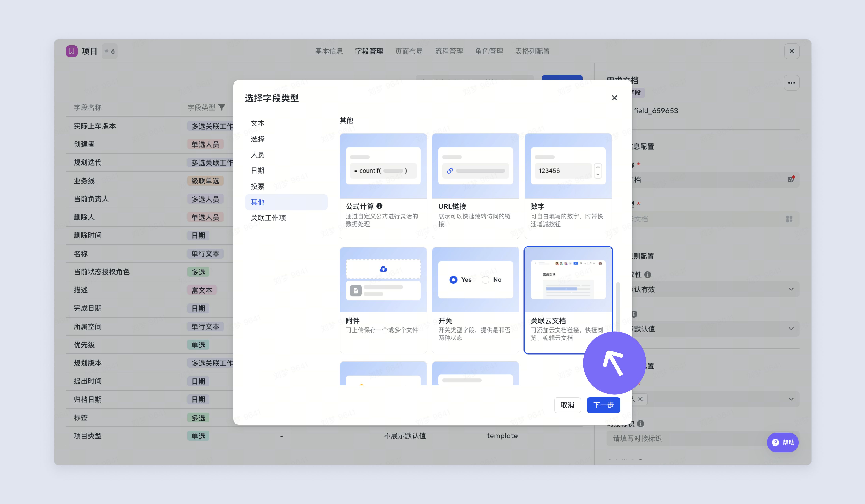Click the filter icon beside 字段类型
Screen dimensions: 865x504
[x=222, y=108]
